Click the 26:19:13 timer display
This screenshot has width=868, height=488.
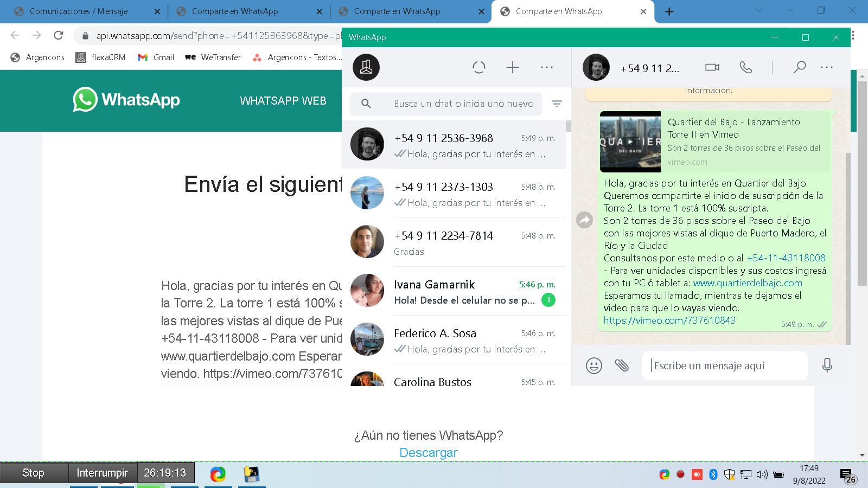pos(165,473)
